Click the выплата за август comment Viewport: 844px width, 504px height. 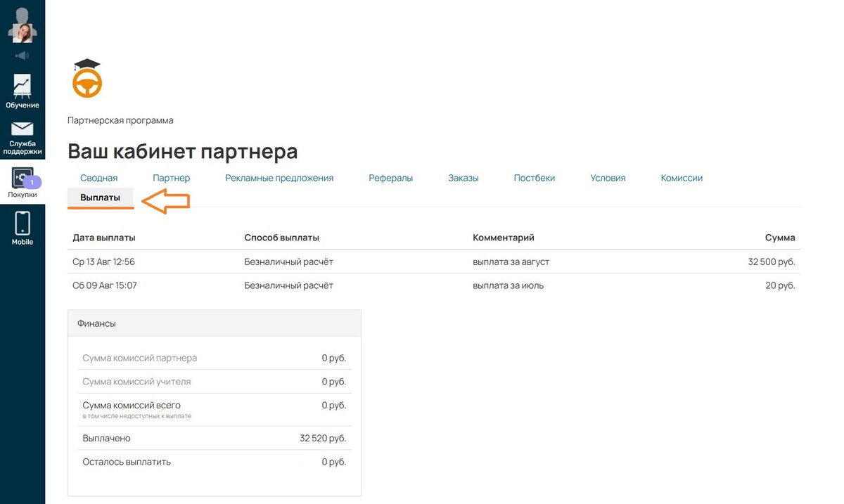(x=511, y=261)
